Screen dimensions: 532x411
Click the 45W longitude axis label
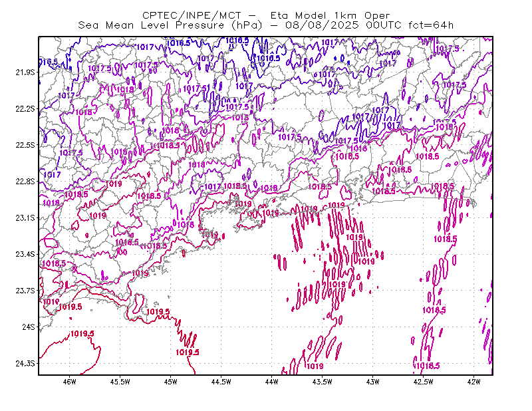point(170,382)
